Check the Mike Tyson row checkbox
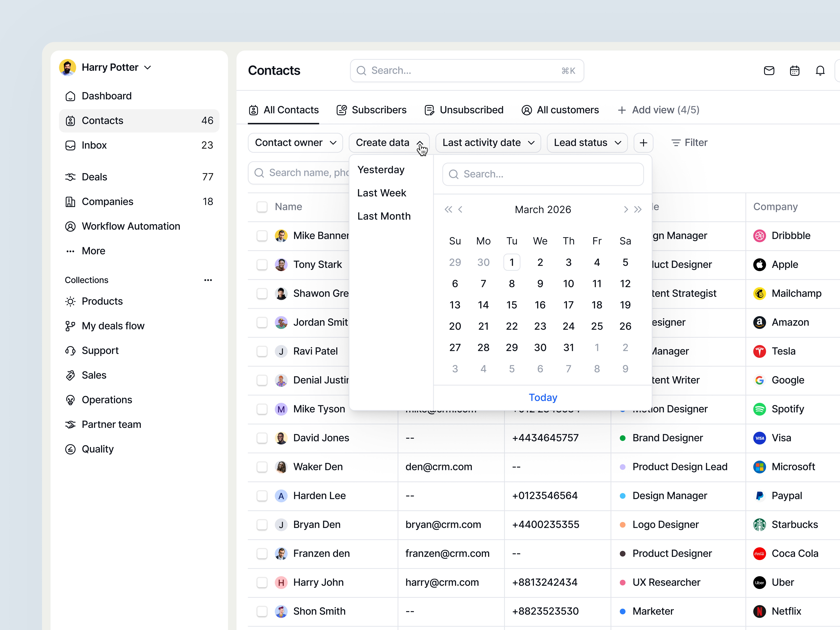Image resolution: width=840 pixels, height=630 pixels. [262, 409]
